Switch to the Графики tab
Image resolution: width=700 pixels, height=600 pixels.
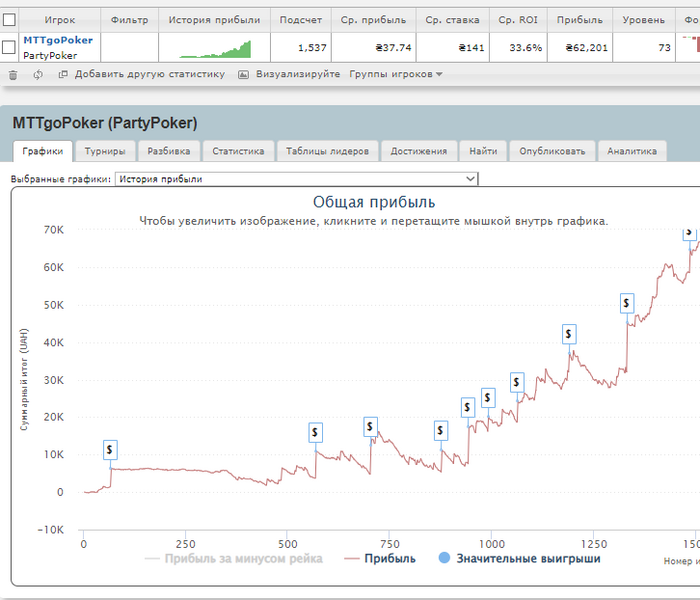click(x=43, y=151)
